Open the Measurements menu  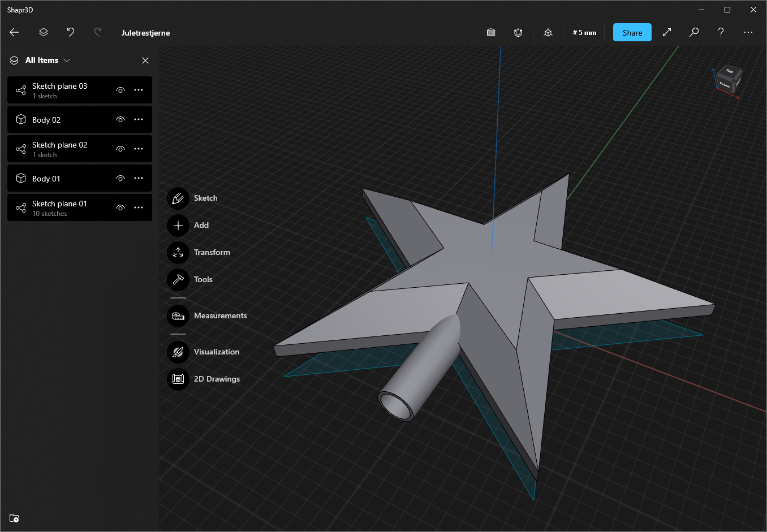click(178, 316)
